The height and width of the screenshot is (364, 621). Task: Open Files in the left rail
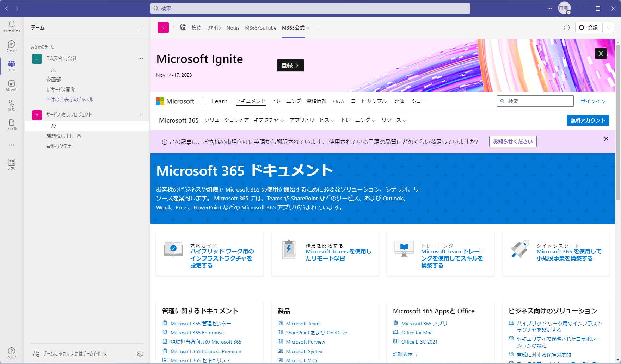[12, 125]
